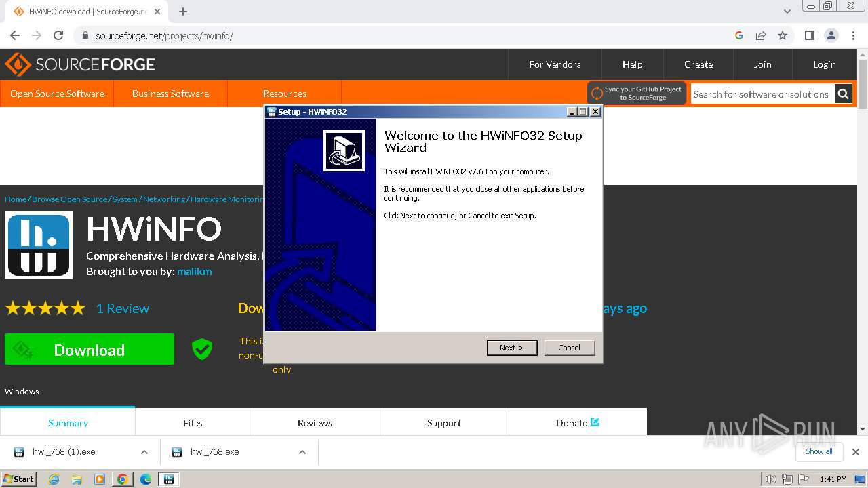Open Microsoft Edge from taskbar
Viewport: 868px width, 488px height.
(x=146, y=479)
